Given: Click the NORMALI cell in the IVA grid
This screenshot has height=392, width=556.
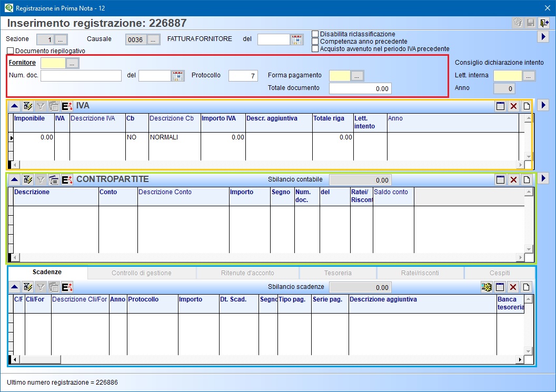Looking at the screenshot, I should (x=174, y=137).
